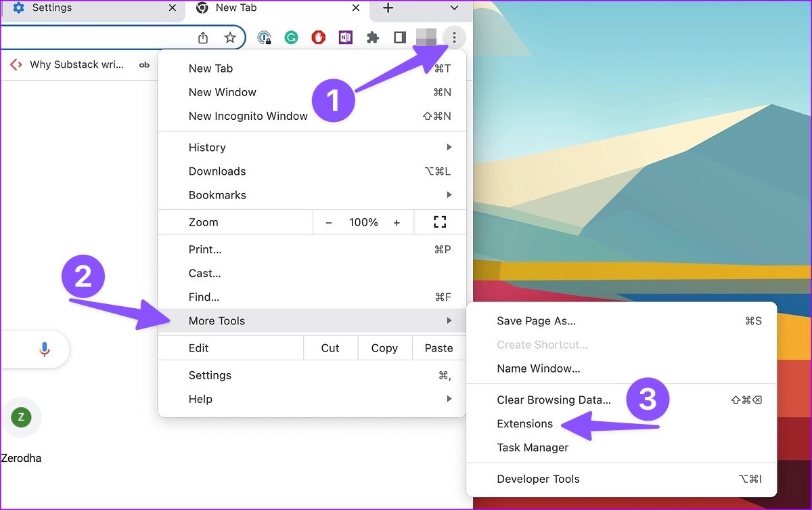This screenshot has width=812, height=510.
Task: Open the Chrome three-dot menu button
Action: click(x=454, y=37)
